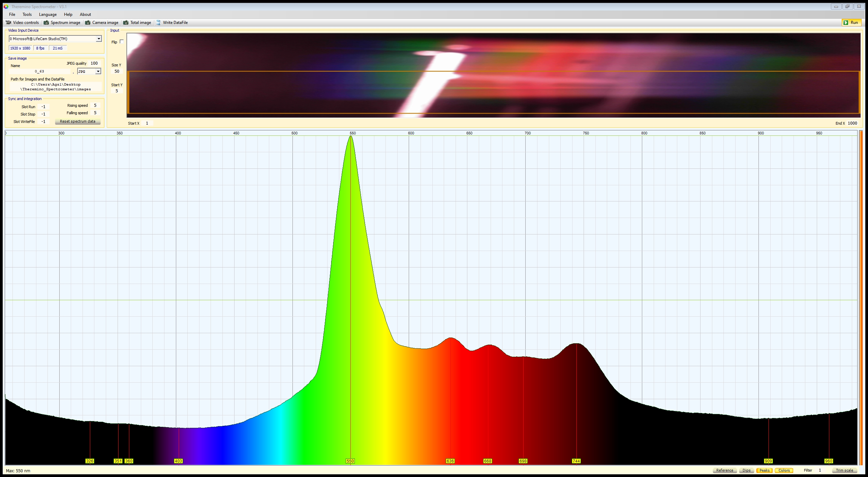Open the JPG image format dropdown
The image size is (868, 477).
[98, 71]
